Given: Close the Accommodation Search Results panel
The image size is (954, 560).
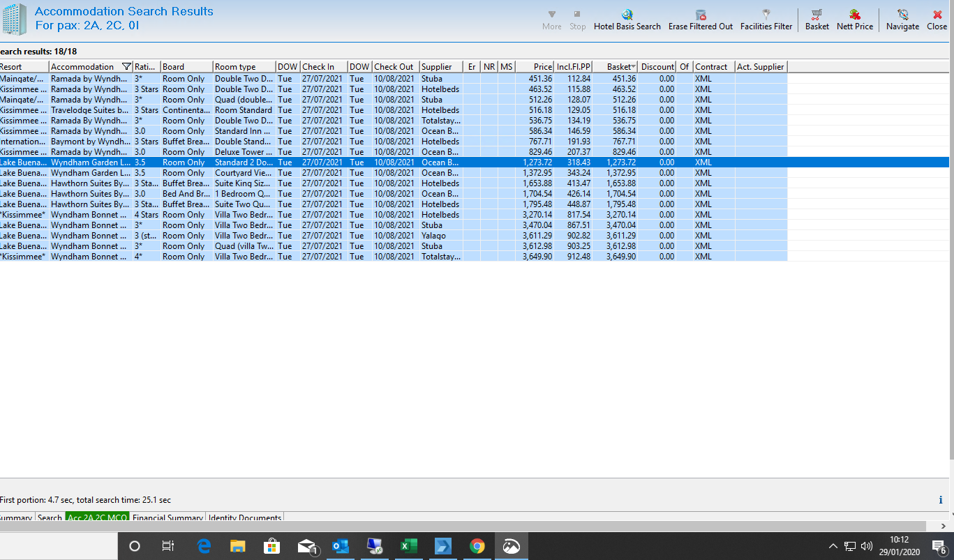Looking at the screenshot, I should (937, 20).
